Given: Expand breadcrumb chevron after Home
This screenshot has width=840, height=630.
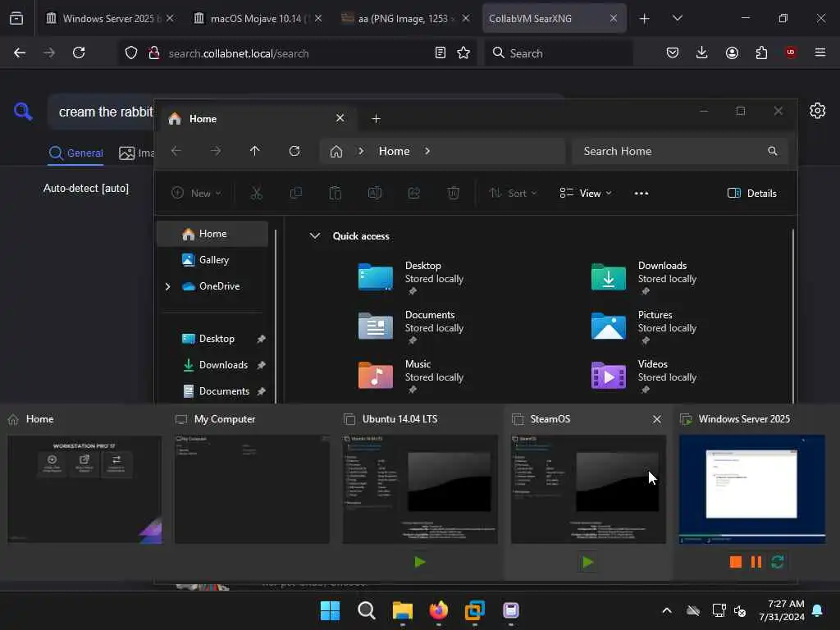Looking at the screenshot, I should 427,151.
